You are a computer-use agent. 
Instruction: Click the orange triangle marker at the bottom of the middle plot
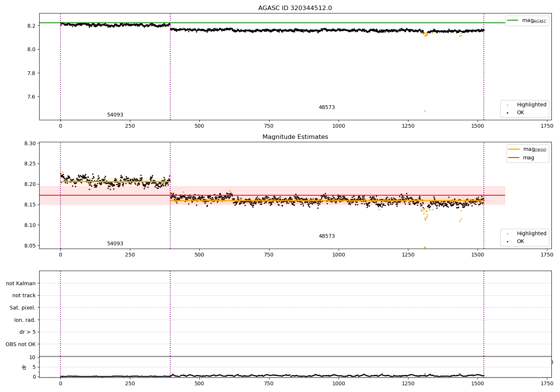425,248
